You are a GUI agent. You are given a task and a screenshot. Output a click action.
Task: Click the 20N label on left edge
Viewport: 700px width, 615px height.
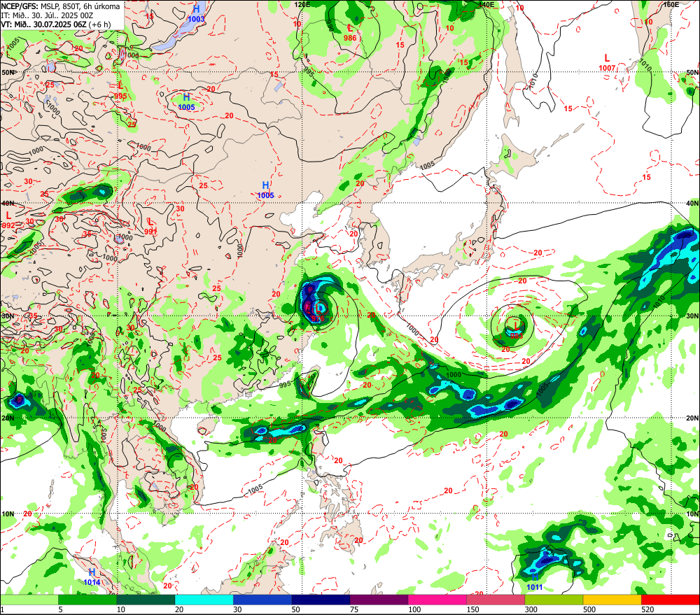(x=8, y=418)
